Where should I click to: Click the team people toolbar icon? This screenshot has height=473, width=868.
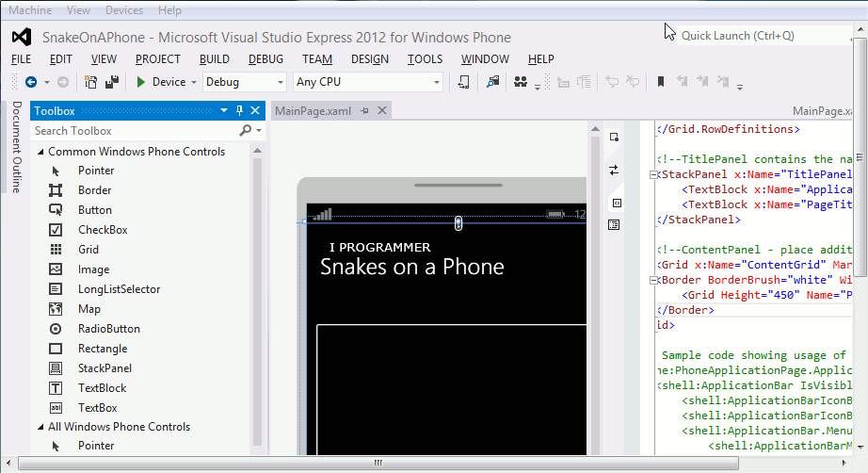point(521,82)
